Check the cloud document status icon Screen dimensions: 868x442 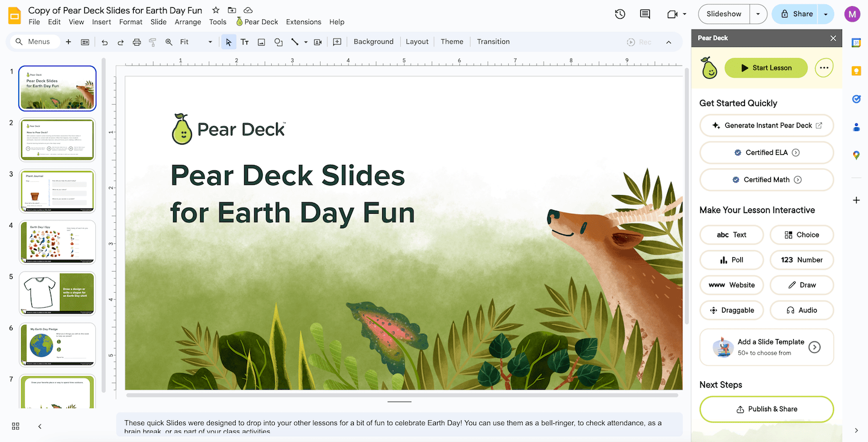248,10
